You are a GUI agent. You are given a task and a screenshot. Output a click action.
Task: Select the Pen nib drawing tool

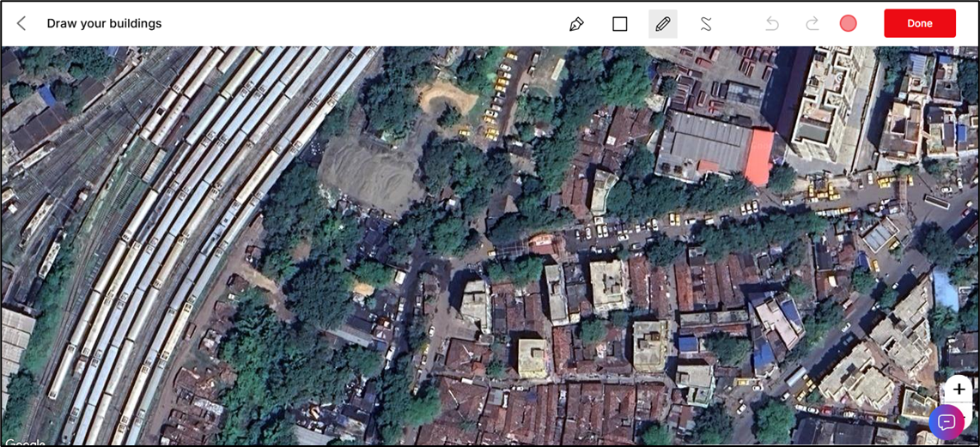click(576, 24)
